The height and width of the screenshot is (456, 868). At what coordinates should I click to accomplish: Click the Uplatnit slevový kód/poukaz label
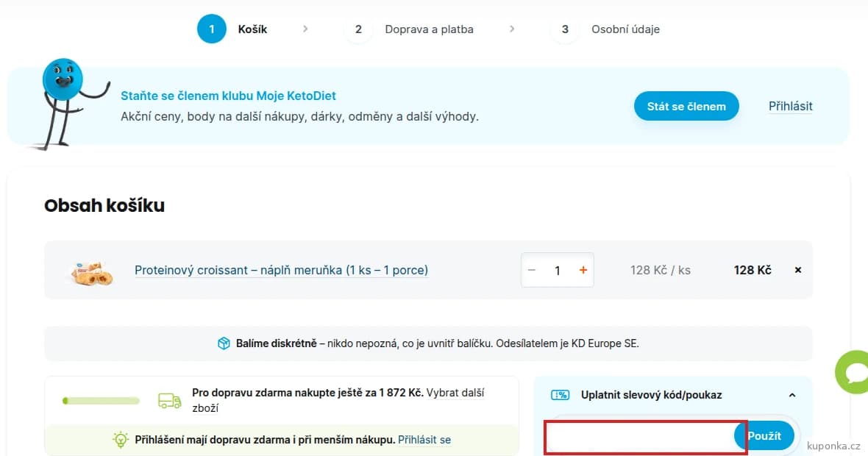651,395
